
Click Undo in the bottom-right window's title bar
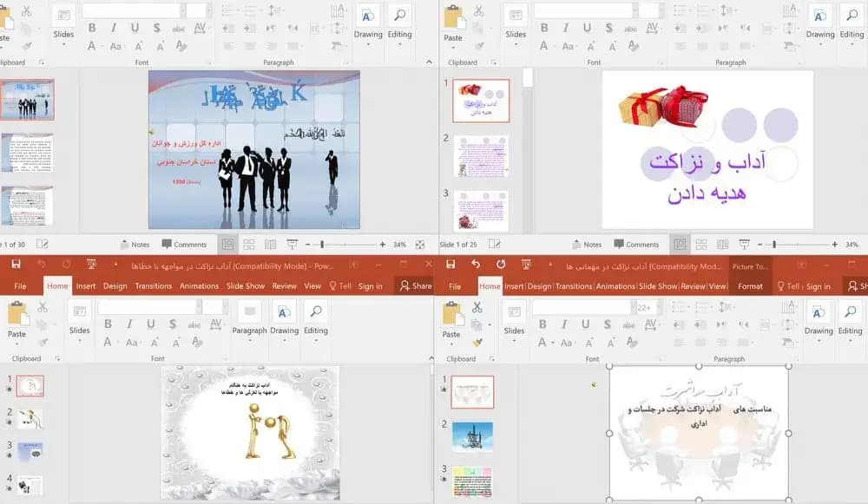tap(476, 265)
